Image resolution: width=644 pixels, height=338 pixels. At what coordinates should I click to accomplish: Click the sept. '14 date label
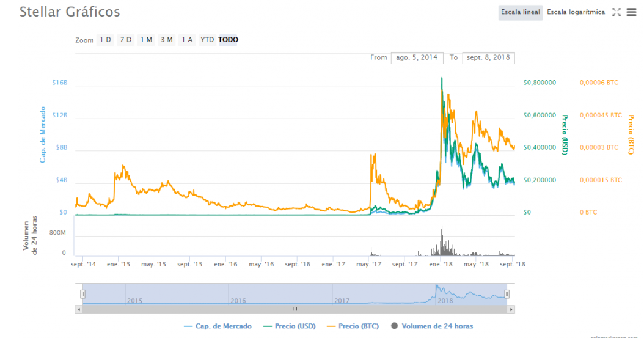point(83,265)
